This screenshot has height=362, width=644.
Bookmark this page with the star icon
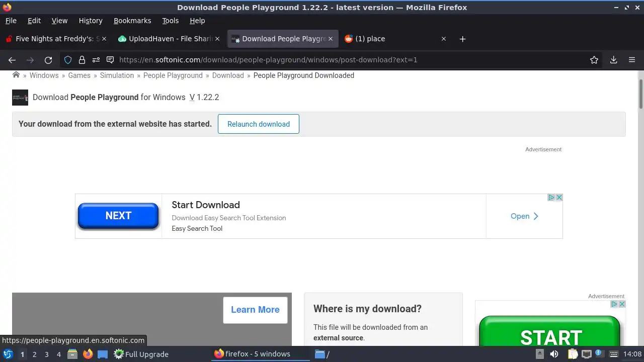pos(594,60)
